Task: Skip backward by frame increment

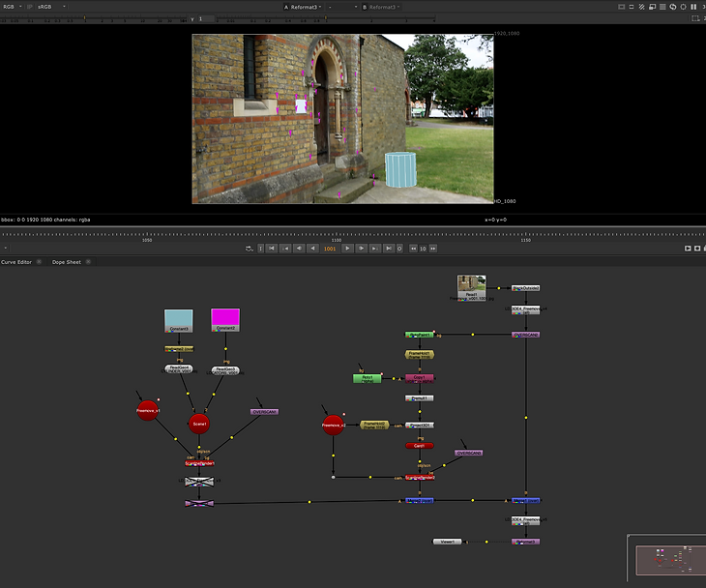Action: 413,249
